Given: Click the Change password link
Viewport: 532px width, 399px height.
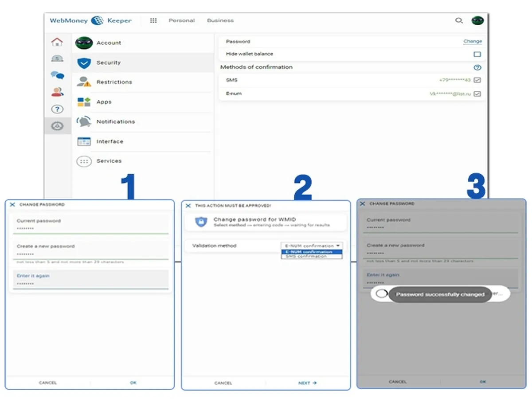Looking at the screenshot, I should 472,41.
